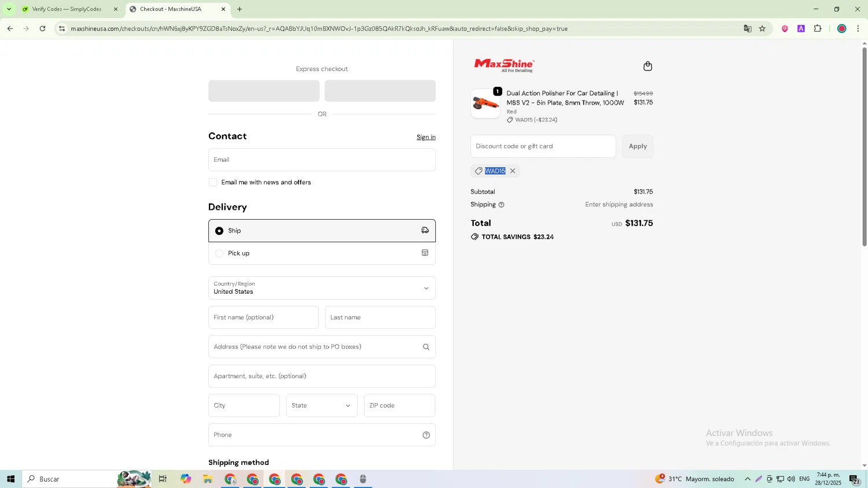Click the TOTAL SAVINGS $23.24 text
868x488 pixels.
[x=517, y=237]
